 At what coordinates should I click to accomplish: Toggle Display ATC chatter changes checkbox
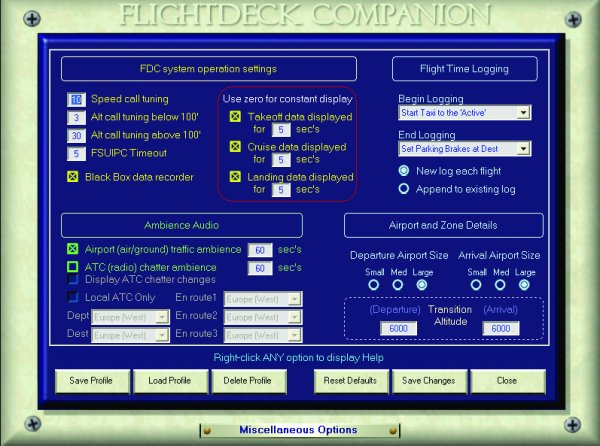73,279
